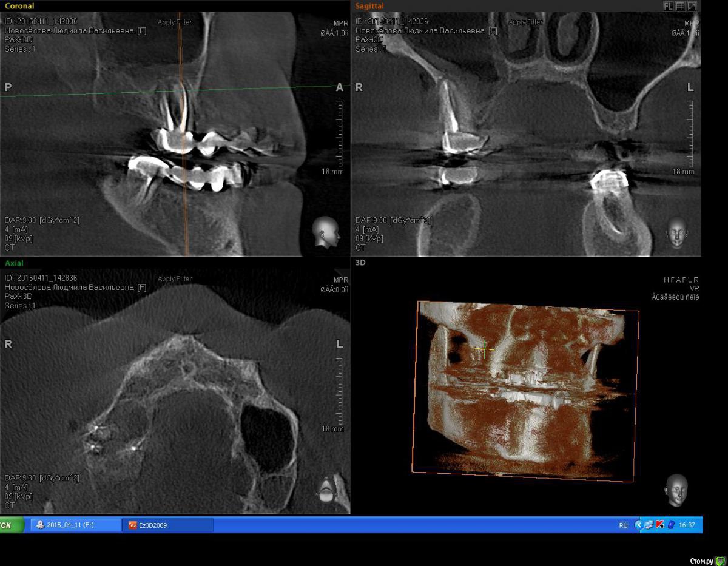The width and height of the screenshot is (728, 566).
Task: Click the head orientation icon in 3D view
Action: click(676, 489)
